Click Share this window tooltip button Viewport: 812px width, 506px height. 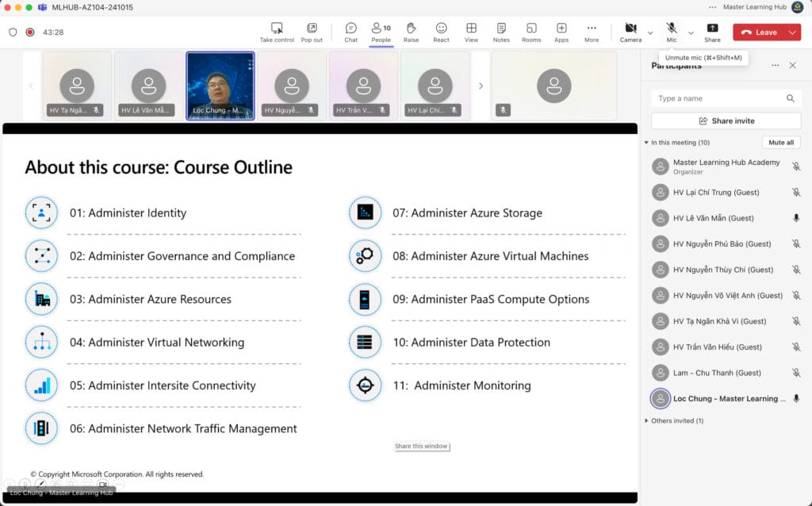click(x=422, y=446)
